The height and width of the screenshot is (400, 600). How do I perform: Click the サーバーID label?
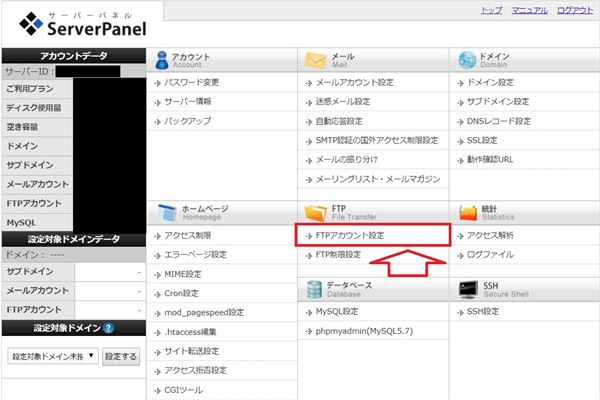coord(29,72)
